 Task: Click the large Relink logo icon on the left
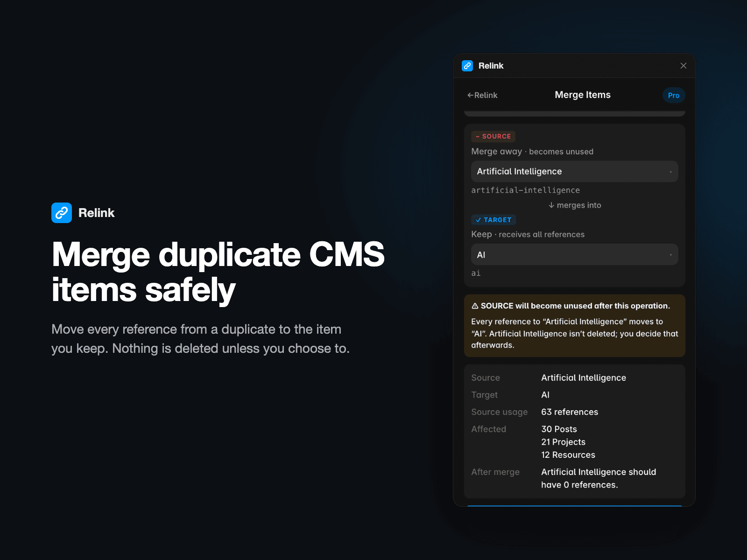tap(62, 213)
